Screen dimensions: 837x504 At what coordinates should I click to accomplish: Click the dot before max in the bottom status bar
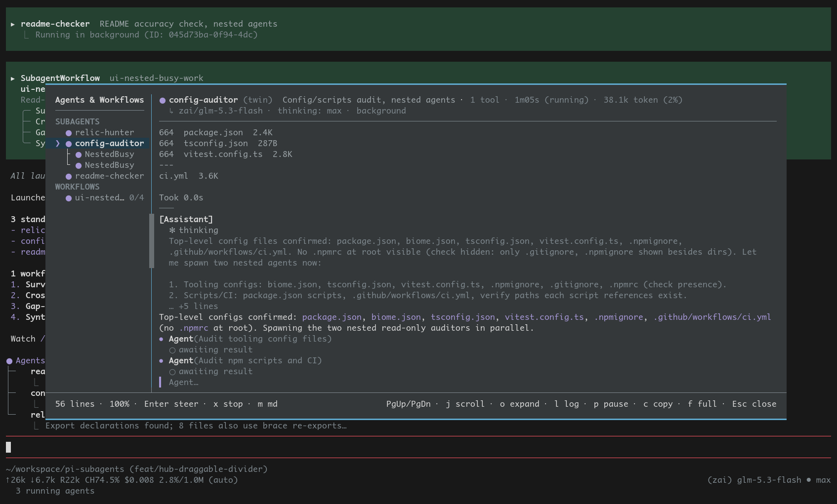pos(808,480)
